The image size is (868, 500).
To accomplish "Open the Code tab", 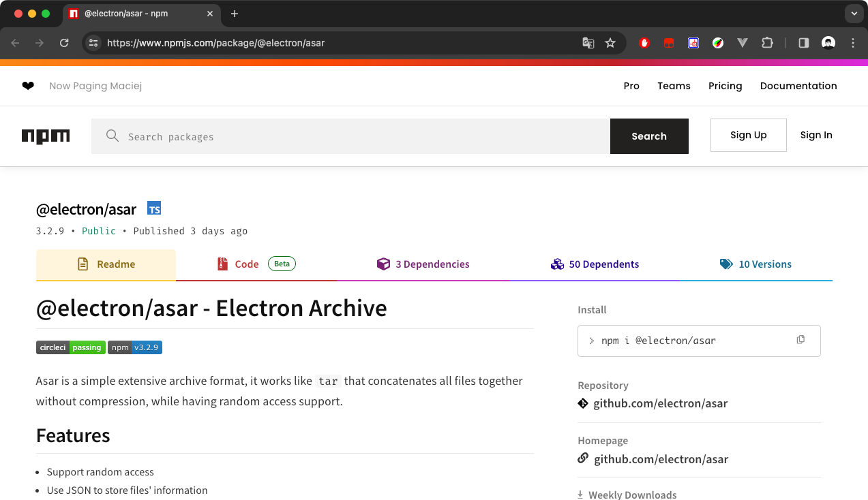I will coord(256,264).
